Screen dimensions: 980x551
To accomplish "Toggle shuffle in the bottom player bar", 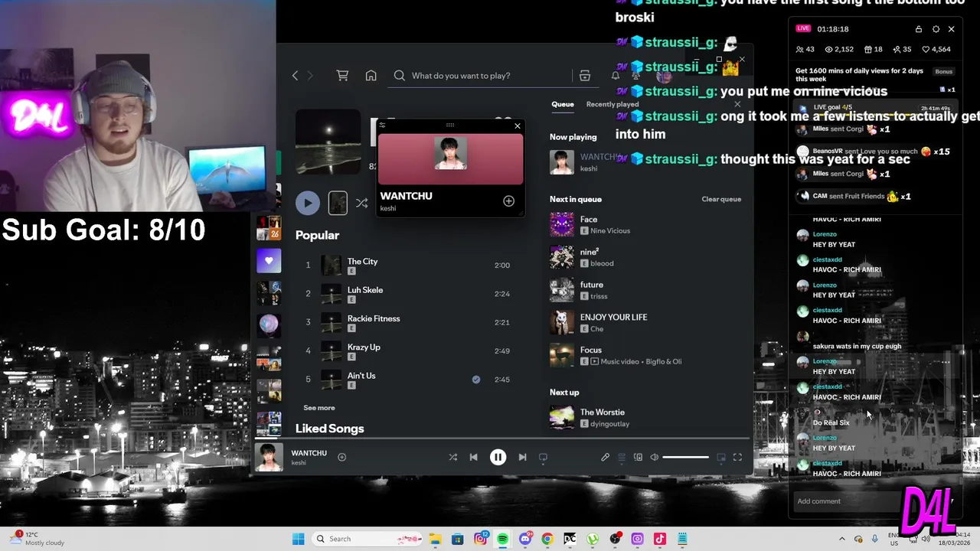I will [452, 457].
